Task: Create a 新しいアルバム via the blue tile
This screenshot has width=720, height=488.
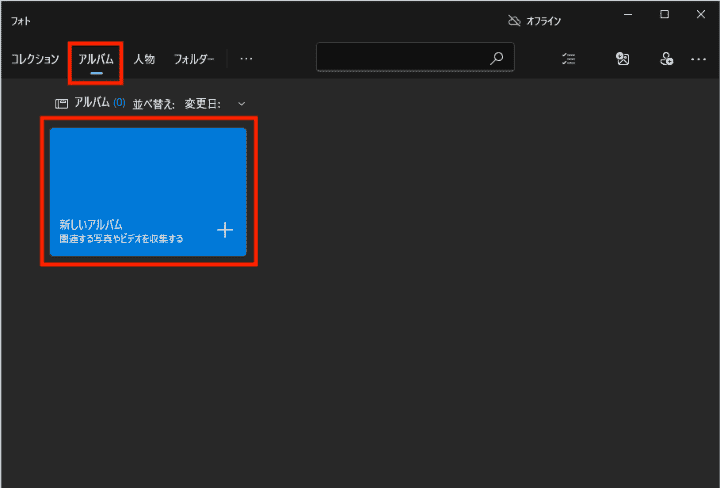Action: [x=147, y=190]
